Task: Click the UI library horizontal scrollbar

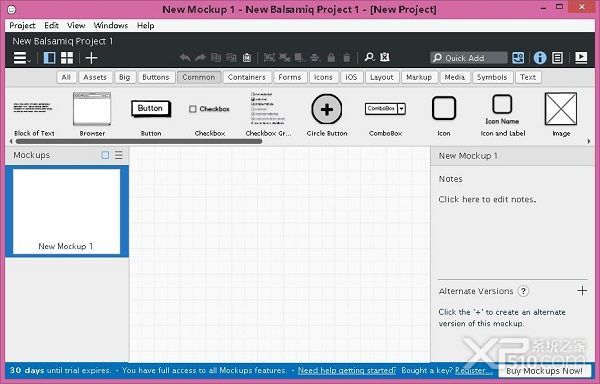Action: pos(139,142)
